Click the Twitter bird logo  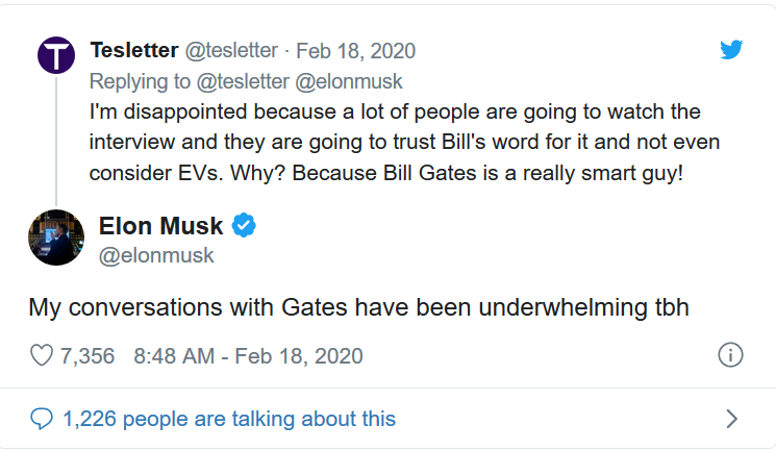[x=732, y=49]
